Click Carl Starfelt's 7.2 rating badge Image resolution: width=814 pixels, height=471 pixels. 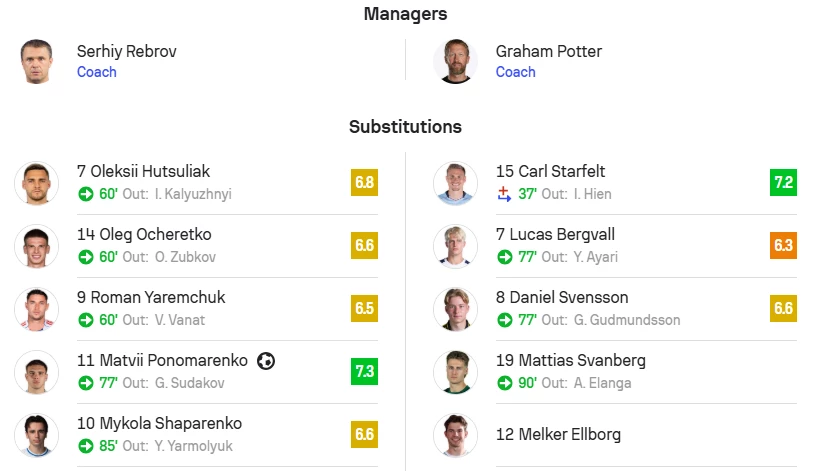coord(783,182)
